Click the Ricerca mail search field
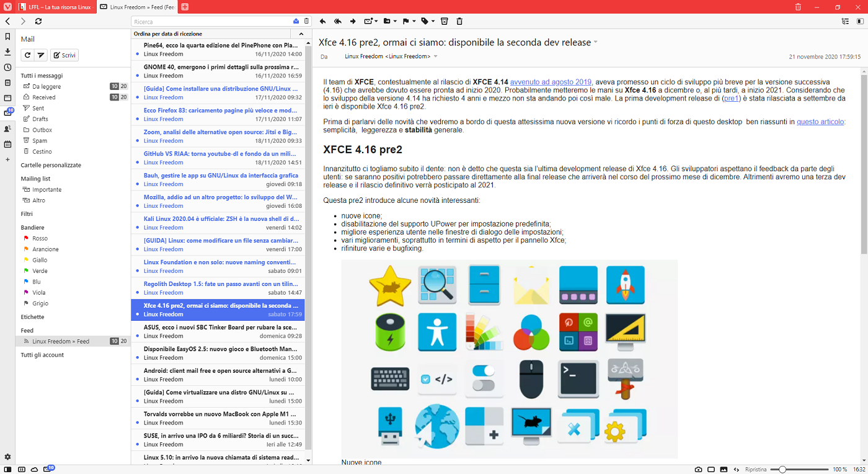 tap(211, 21)
